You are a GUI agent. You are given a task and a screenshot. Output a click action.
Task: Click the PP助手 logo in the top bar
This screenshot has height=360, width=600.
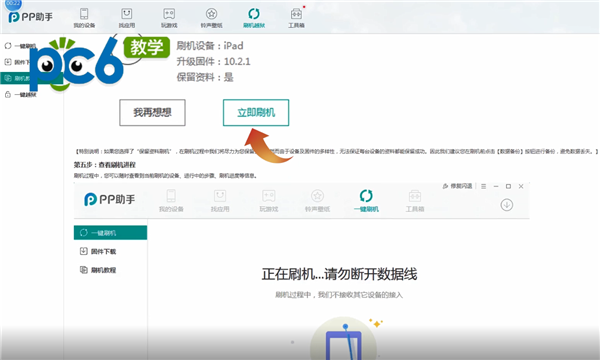tap(31, 17)
